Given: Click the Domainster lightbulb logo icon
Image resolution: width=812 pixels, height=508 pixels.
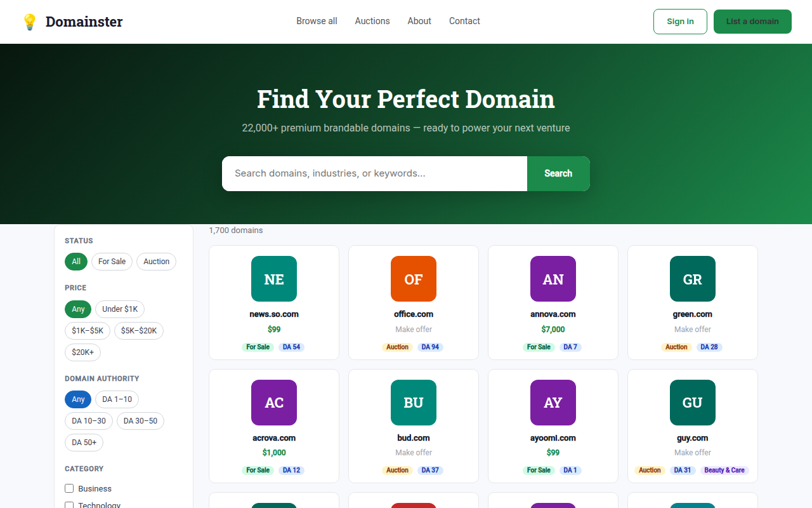Looking at the screenshot, I should point(30,22).
